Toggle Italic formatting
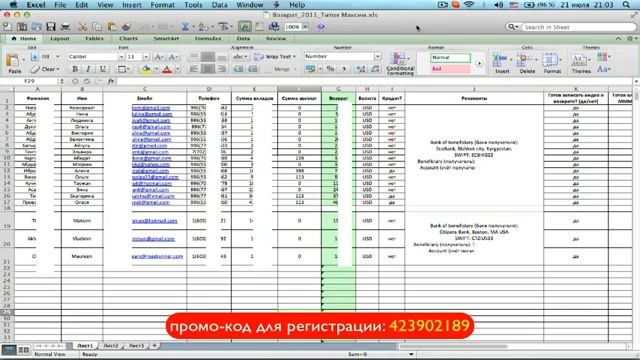Viewport: 640px width, 360px height. pyautogui.click(x=89, y=69)
